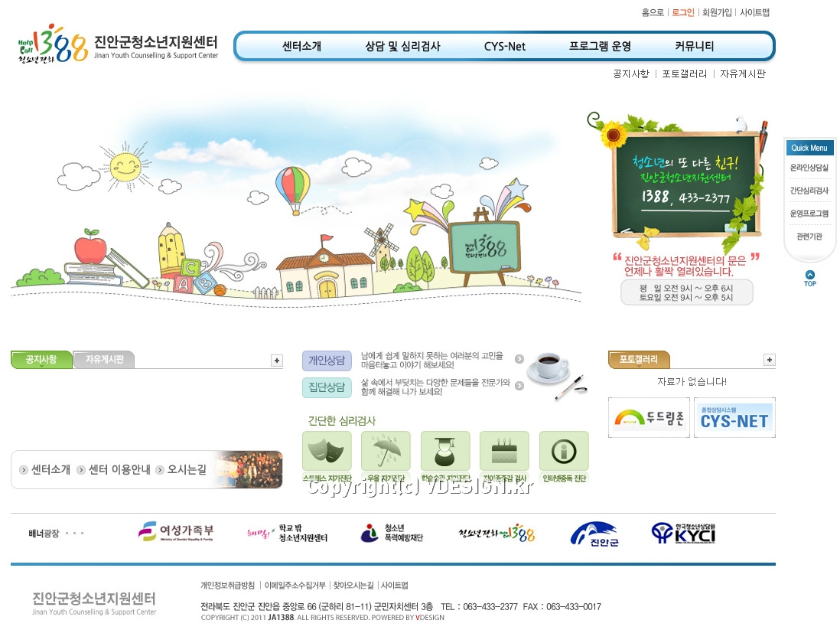Screen dimensions: 840x630
Task: Expand notices with the plus button
Action: [x=276, y=361]
